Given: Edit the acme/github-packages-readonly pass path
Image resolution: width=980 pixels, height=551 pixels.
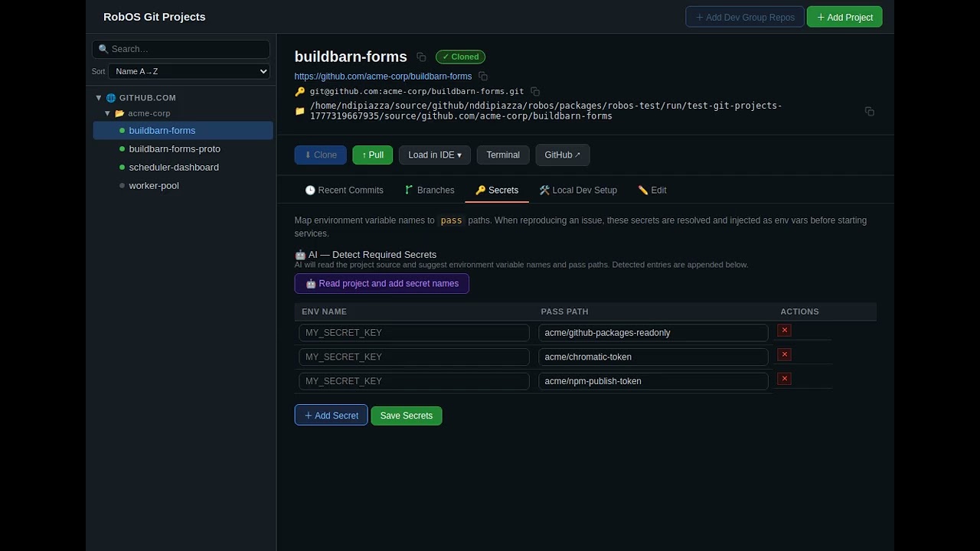Looking at the screenshot, I should click(653, 333).
